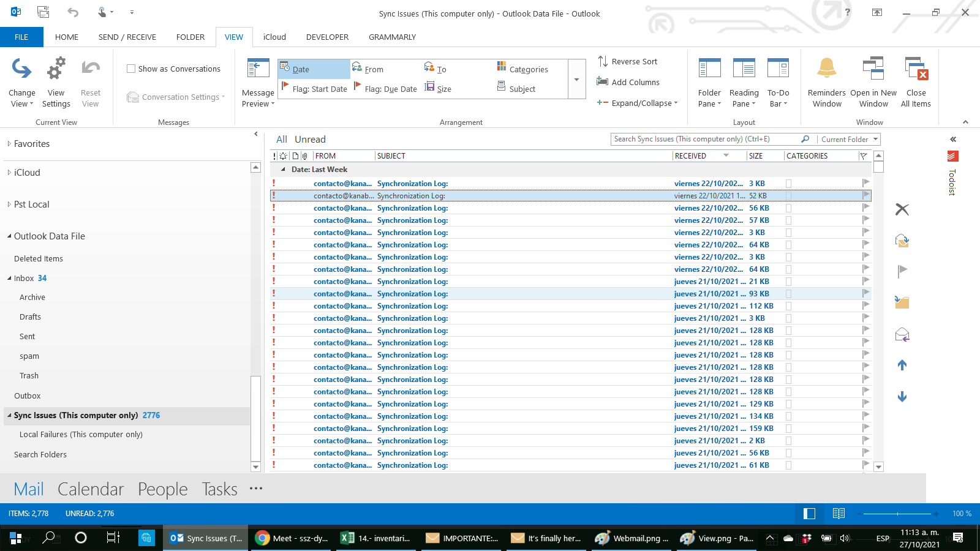
Task: Open the FILE tab
Action: 21,37
